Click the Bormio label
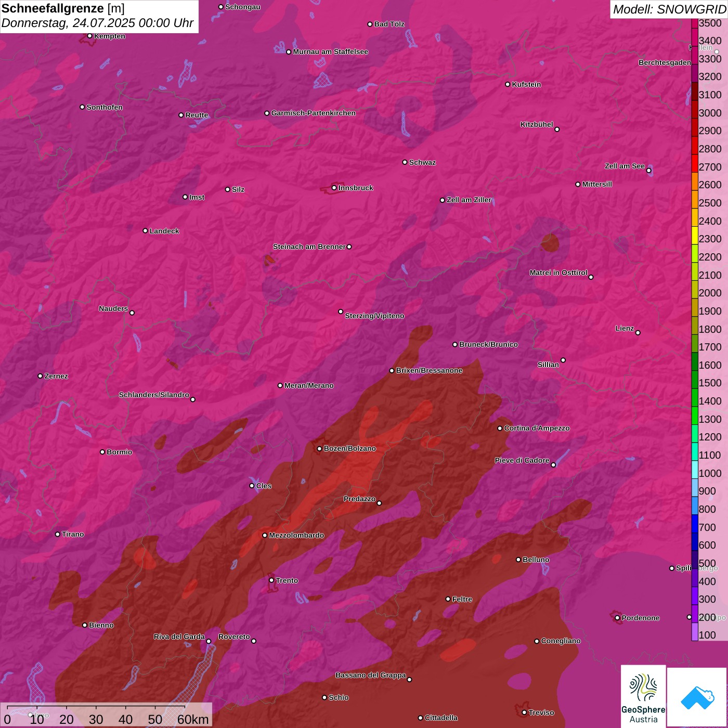Viewport: 728px width, 728px height. pyautogui.click(x=119, y=452)
